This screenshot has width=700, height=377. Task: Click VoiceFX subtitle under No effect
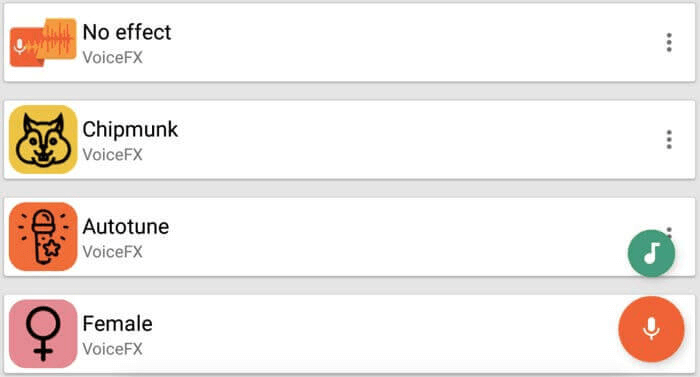[112, 58]
